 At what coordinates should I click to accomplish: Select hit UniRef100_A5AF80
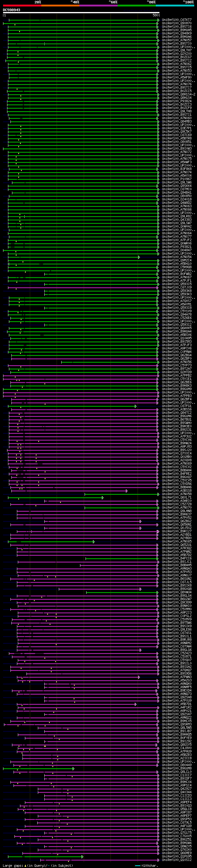176,78
